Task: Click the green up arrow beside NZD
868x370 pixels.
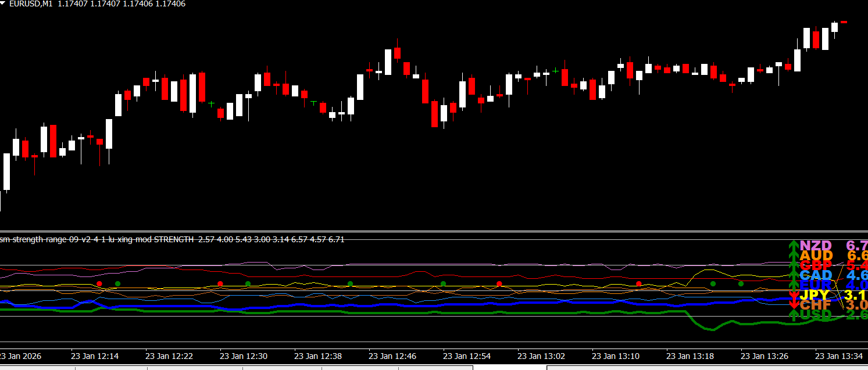Action: click(794, 246)
